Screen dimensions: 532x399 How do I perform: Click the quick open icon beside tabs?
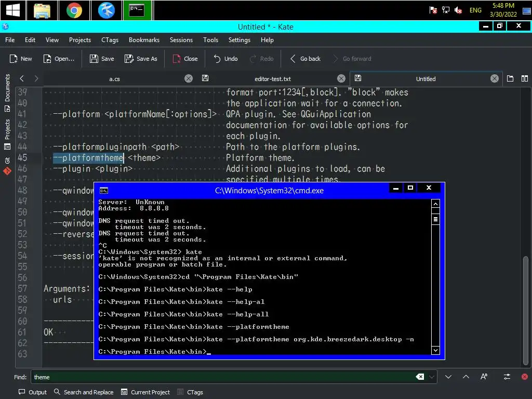click(x=510, y=79)
